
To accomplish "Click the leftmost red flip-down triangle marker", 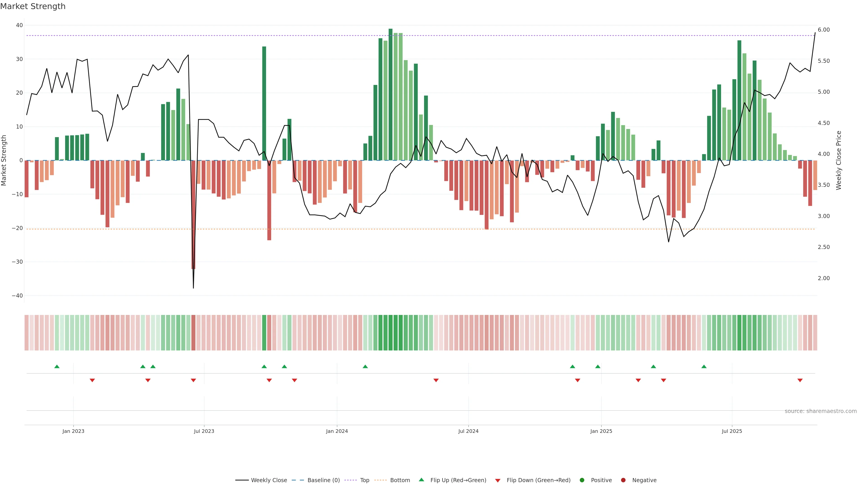I will (92, 380).
